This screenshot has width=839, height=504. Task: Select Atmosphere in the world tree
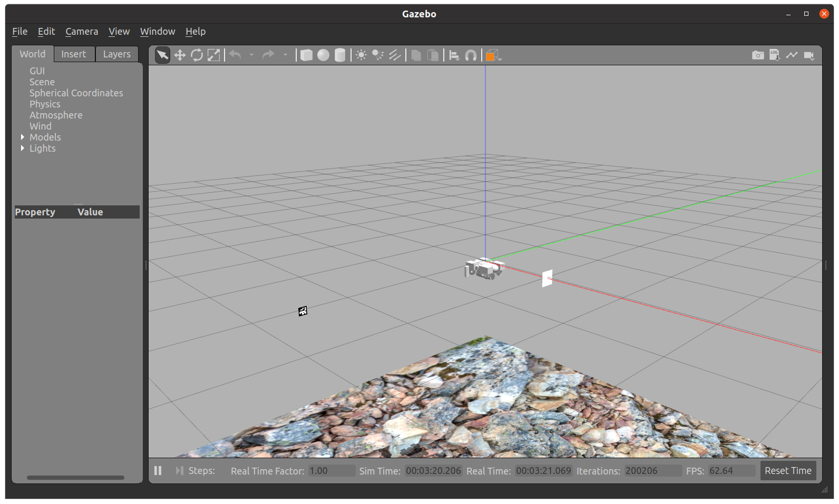click(56, 115)
